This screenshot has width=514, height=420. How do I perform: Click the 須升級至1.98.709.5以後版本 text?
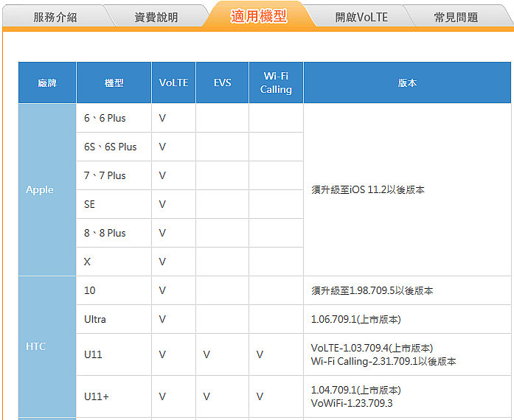372,290
